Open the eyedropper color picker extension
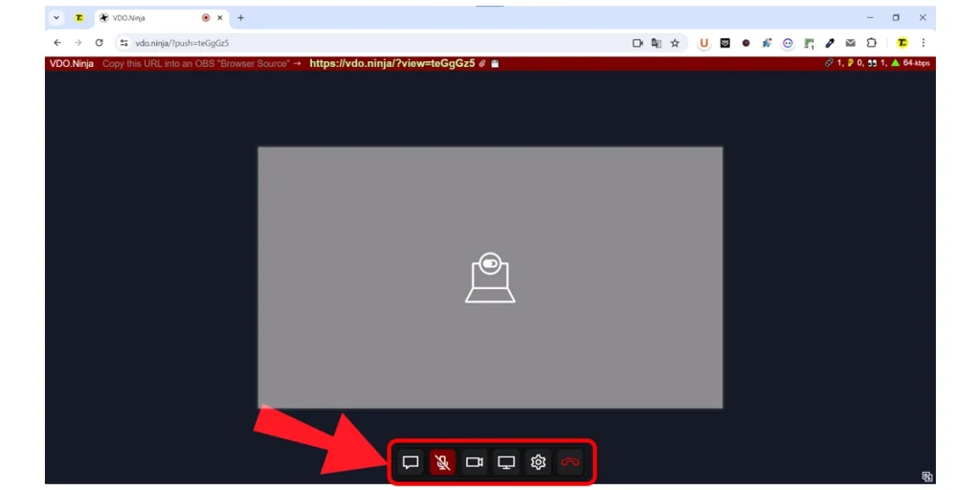Viewport: 980px width, 490px height. click(x=830, y=43)
